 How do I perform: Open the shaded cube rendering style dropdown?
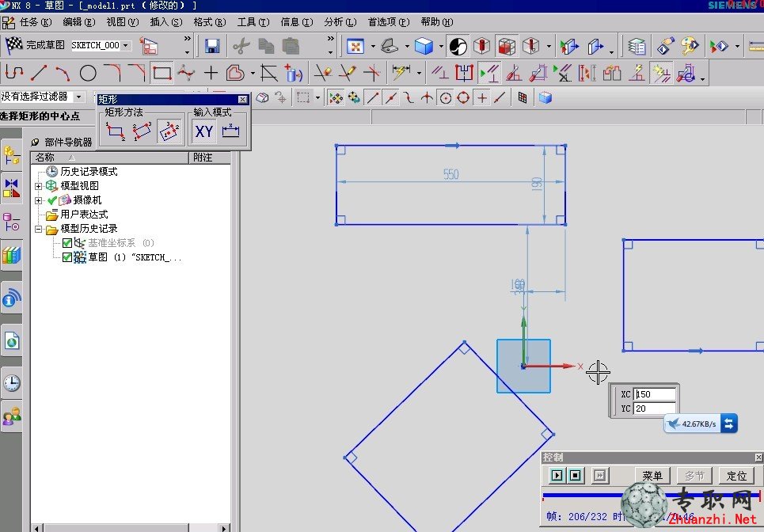pyautogui.click(x=440, y=47)
